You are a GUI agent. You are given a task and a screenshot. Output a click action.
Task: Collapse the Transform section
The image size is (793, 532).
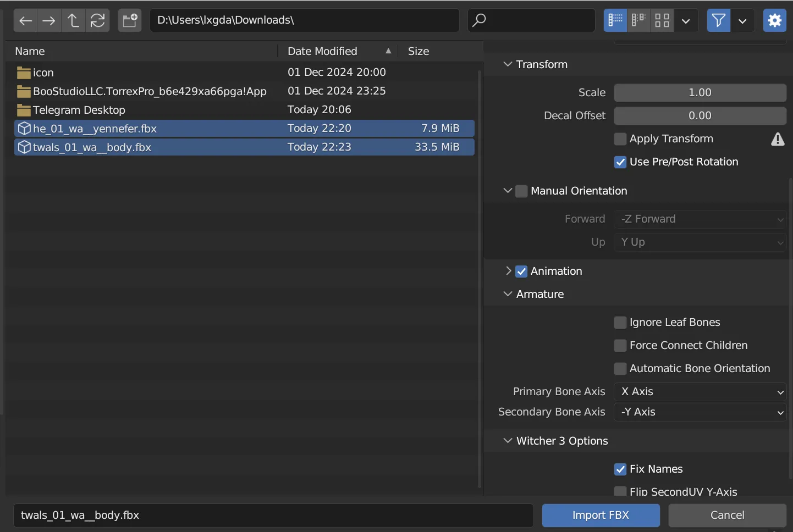click(507, 64)
